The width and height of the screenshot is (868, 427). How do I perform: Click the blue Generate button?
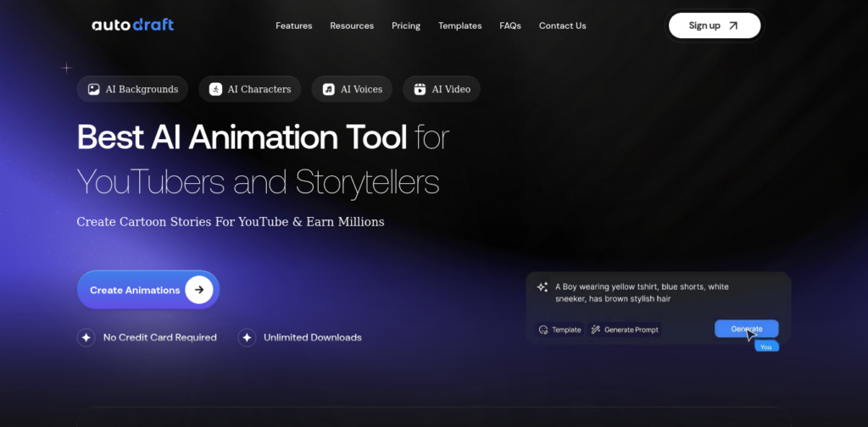[746, 329]
